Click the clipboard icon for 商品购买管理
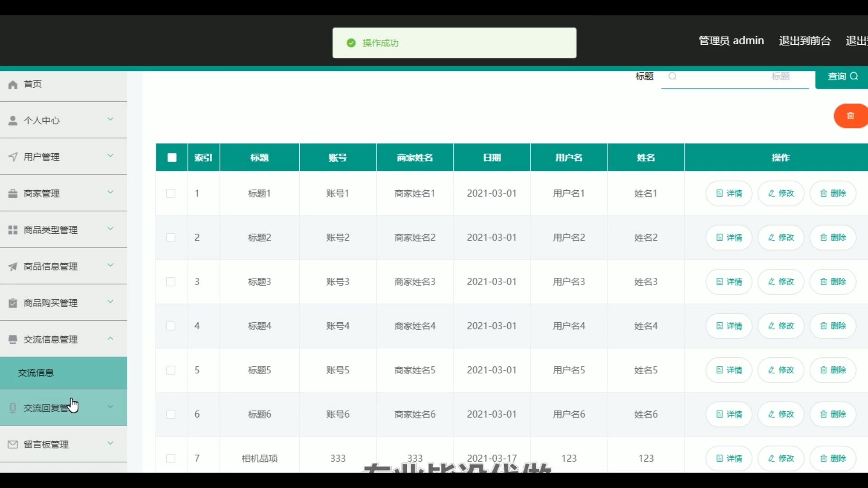This screenshot has width=868, height=488. tap(13, 303)
